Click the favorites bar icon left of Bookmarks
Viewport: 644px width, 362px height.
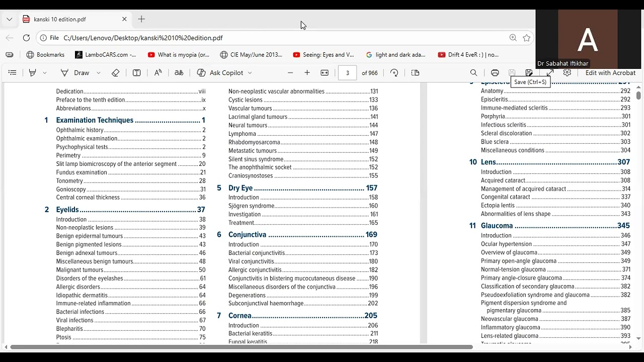coord(10,55)
